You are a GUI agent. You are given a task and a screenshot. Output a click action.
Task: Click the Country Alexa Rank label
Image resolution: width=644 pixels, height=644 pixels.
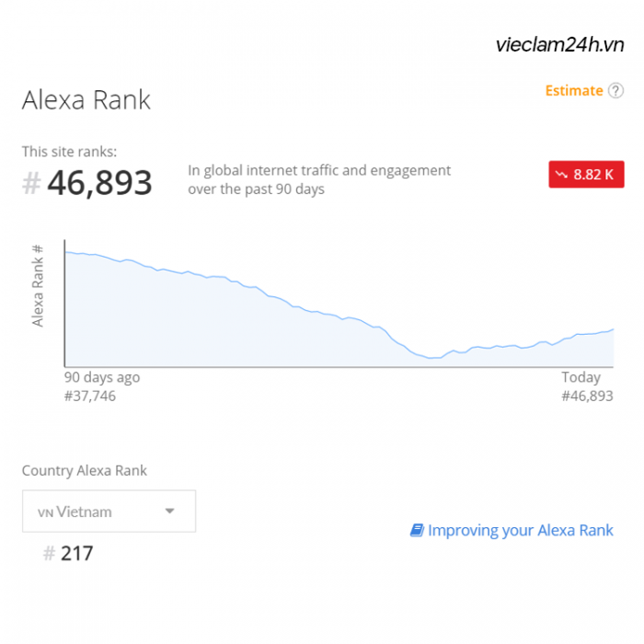[85, 471]
